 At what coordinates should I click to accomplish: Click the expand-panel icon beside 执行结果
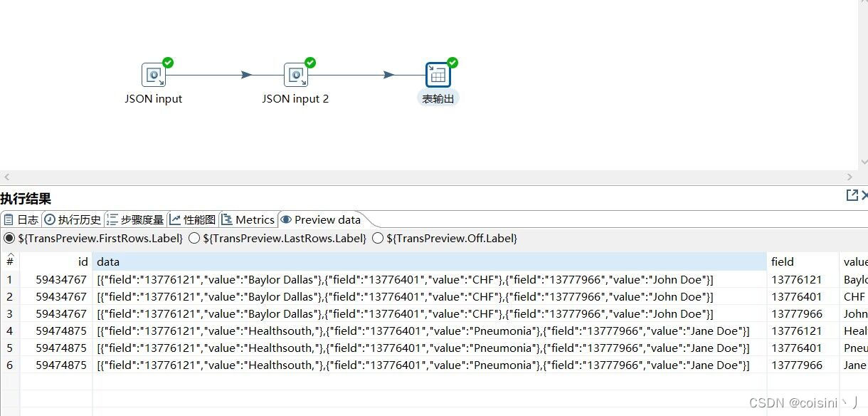852,194
